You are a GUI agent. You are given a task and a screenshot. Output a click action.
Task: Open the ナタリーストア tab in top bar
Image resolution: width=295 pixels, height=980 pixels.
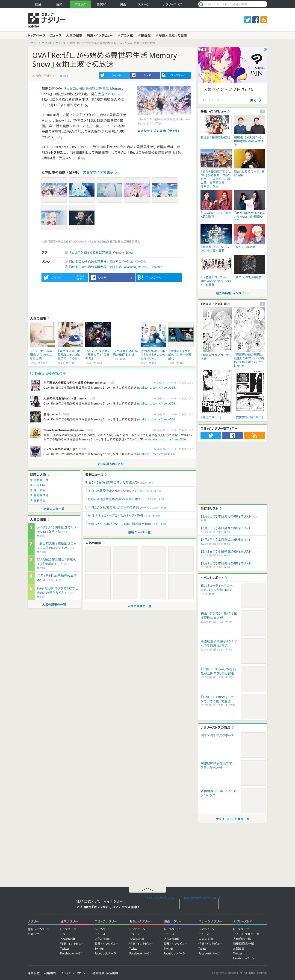(x=172, y=4)
